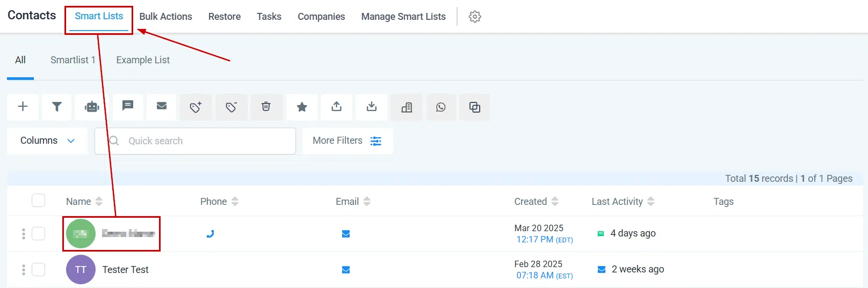The image size is (868, 288).
Task: Open the Tasks tab
Action: click(269, 17)
